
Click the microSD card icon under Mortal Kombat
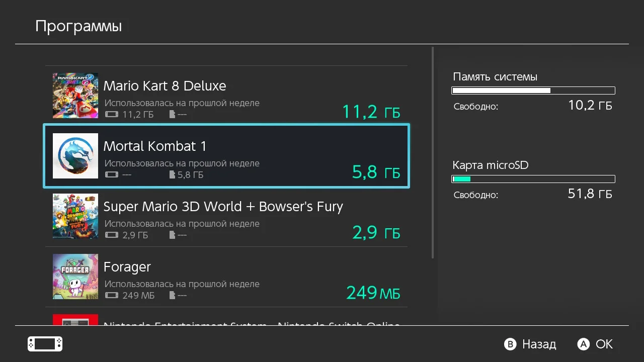173,175
